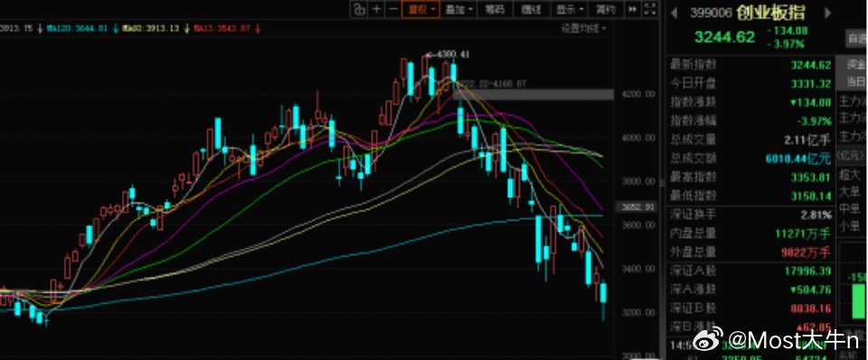Click 今日开盘 value 3331.32

click(x=810, y=83)
